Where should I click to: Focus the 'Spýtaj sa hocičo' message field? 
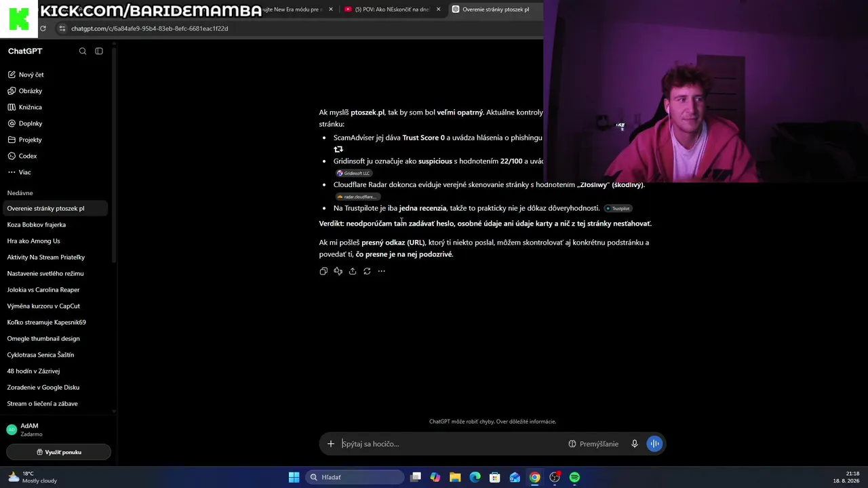(x=451, y=444)
